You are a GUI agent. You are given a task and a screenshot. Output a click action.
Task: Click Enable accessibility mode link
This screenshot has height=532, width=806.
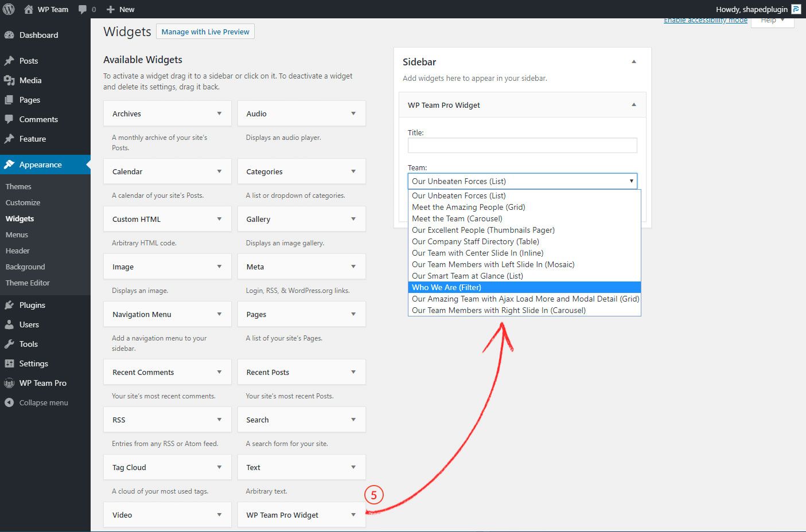[705, 21]
